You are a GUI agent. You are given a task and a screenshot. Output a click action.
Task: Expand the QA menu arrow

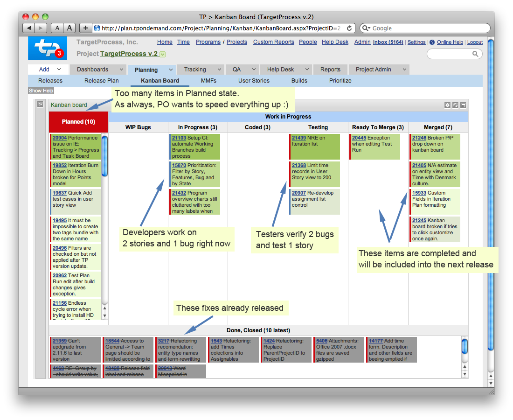click(x=254, y=70)
